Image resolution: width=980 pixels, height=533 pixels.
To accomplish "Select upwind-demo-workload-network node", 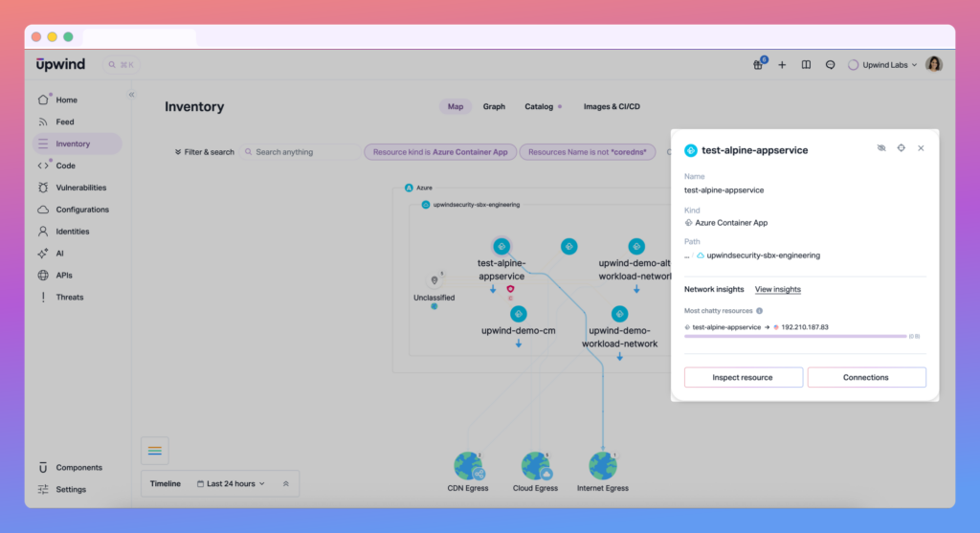I will click(619, 314).
